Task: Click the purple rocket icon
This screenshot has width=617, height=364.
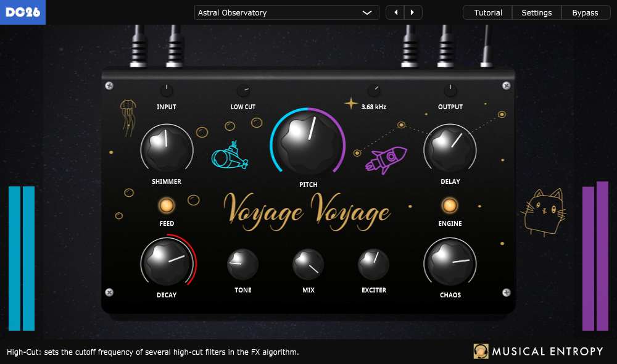Action: (x=386, y=160)
